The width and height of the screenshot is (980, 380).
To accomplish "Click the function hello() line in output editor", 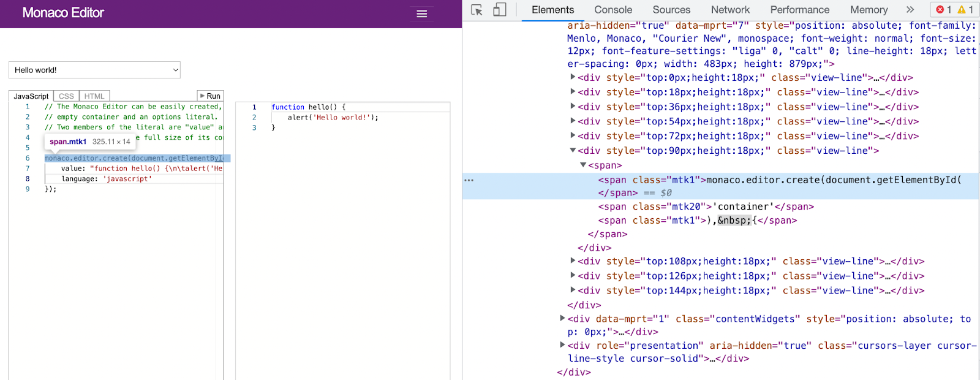I will click(x=309, y=107).
